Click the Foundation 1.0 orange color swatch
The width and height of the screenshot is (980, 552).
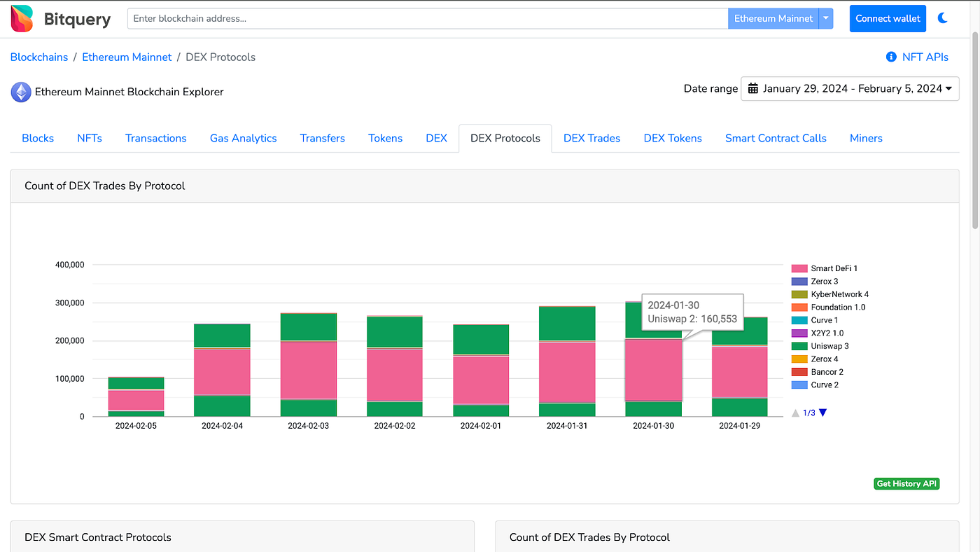pos(798,307)
